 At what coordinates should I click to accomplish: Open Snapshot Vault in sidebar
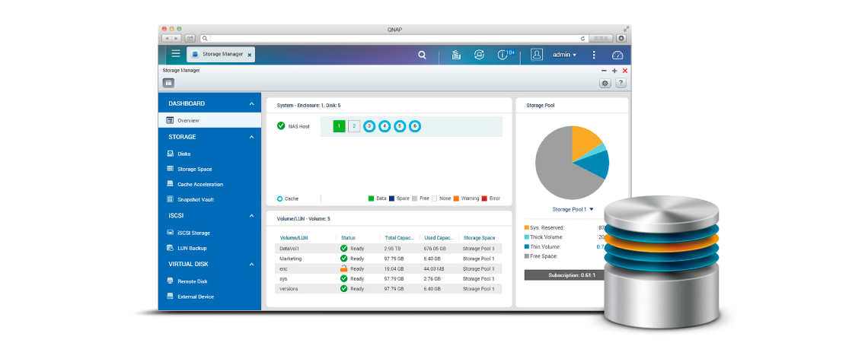pyautogui.click(x=195, y=199)
